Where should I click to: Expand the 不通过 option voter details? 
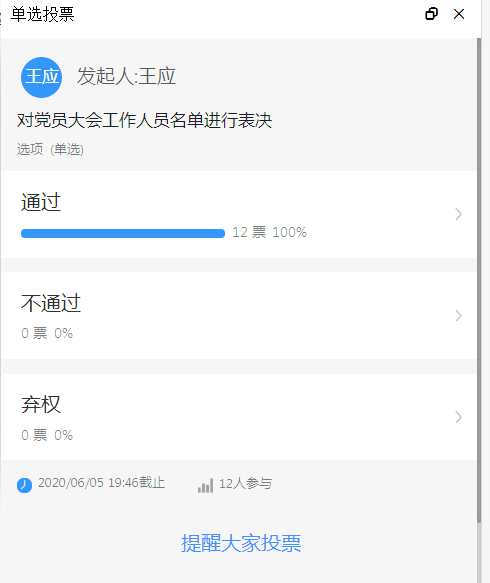click(458, 316)
